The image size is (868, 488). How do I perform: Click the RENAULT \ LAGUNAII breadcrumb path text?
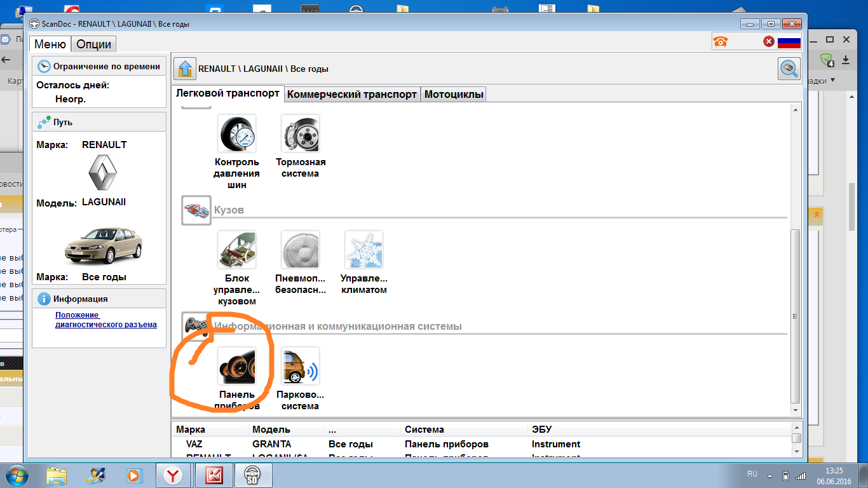(x=263, y=69)
